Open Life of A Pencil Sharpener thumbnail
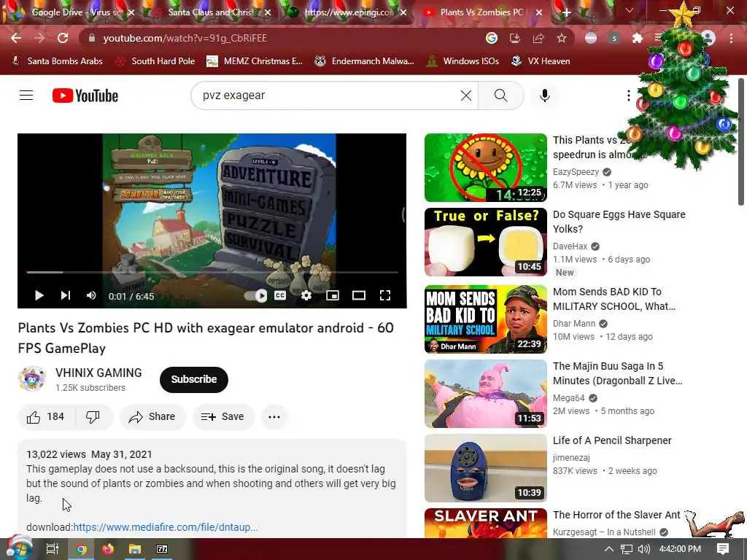 pyautogui.click(x=485, y=468)
